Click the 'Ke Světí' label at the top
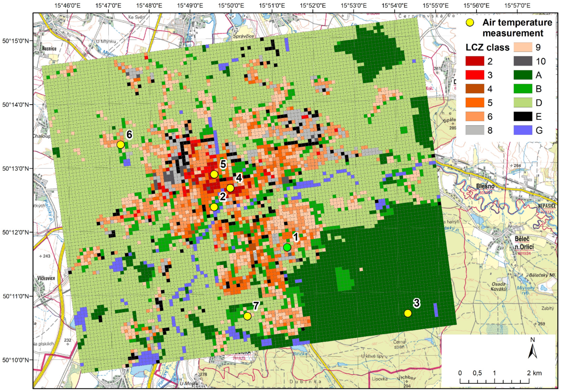562x392 pixels. [x=136, y=17]
